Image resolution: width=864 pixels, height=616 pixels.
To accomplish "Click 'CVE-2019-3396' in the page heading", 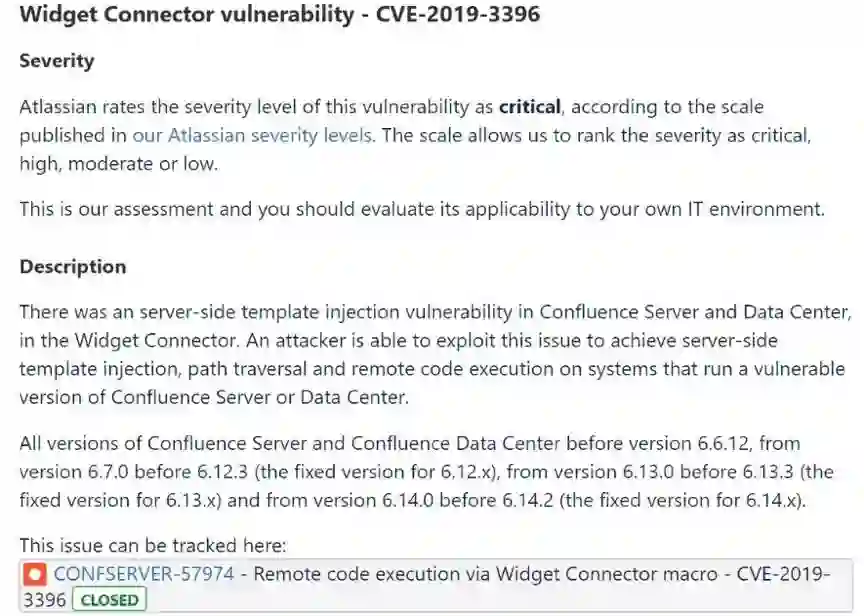I will (x=458, y=15).
